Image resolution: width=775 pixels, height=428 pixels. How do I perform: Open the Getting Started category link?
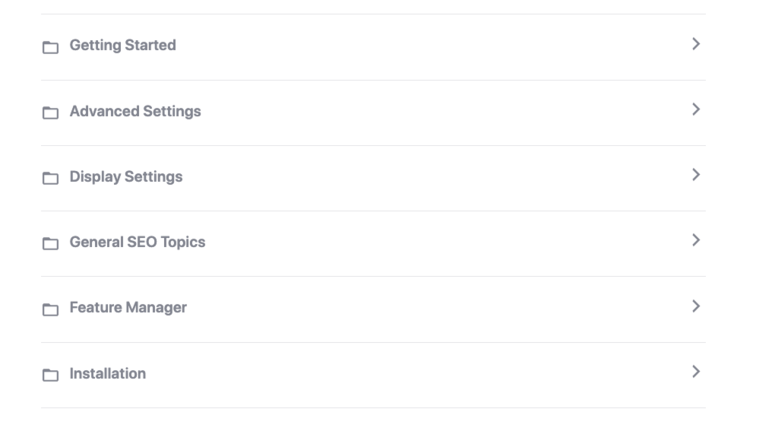(x=123, y=45)
